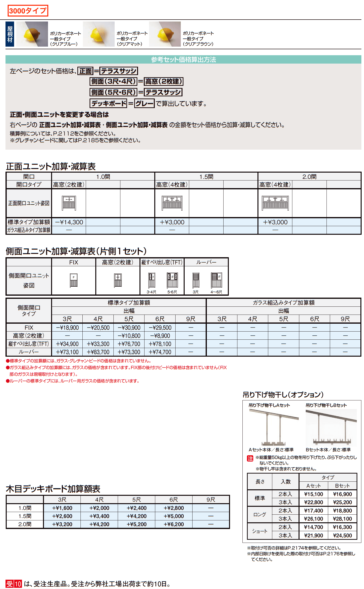Screen dimensions: 364x589
Task: Click the deck board 1.0間 3尺 value +¥1,600
Action: coord(62,508)
